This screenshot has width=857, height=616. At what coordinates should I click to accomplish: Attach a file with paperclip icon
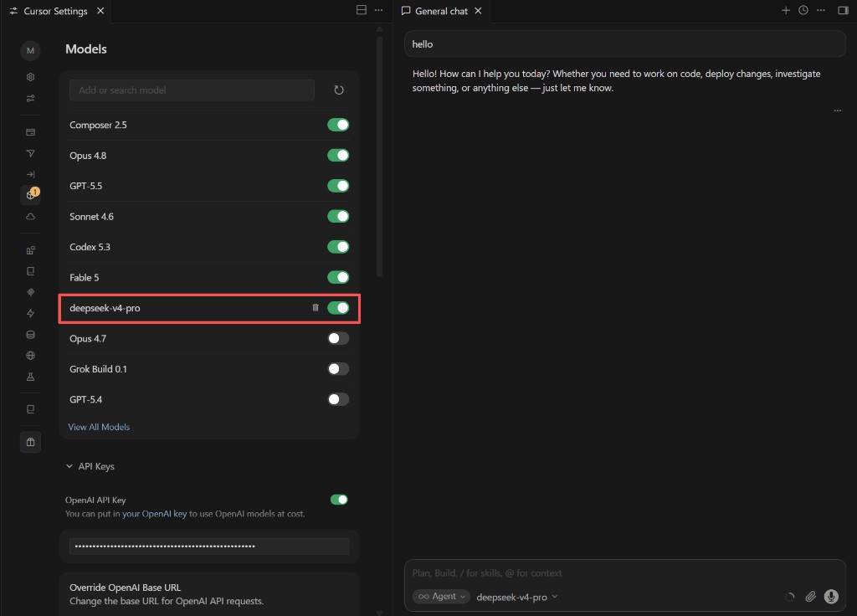810,596
